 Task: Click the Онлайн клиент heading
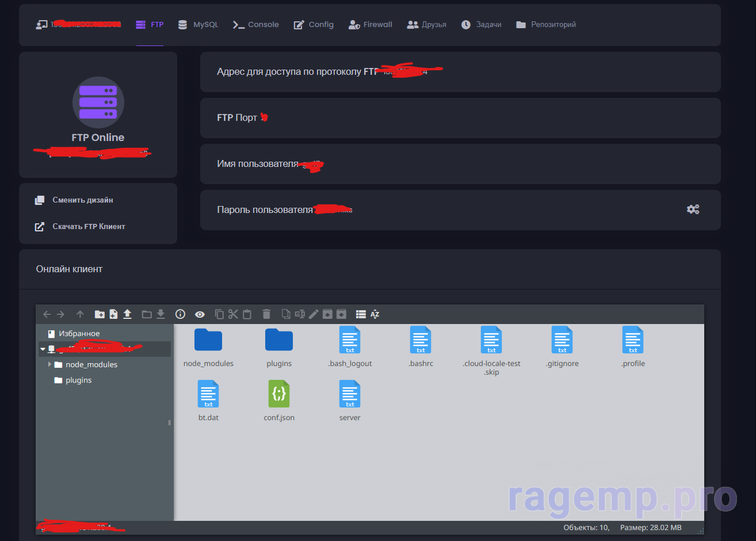(69, 269)
